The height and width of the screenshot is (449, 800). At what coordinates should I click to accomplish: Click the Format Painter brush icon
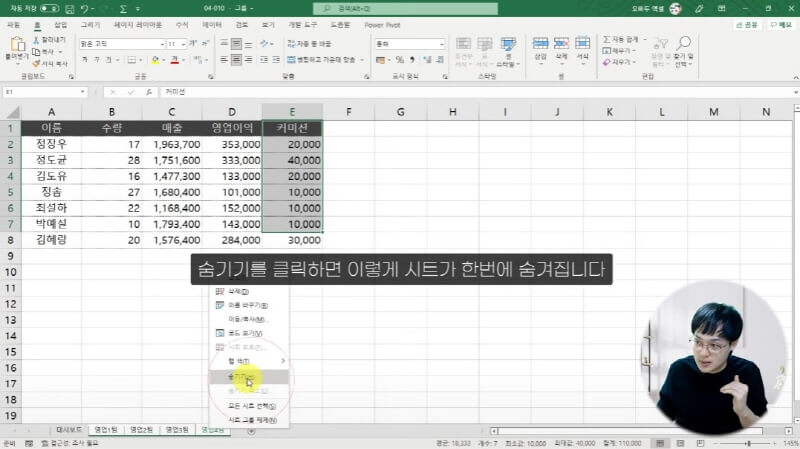click(x=36, y=64)
